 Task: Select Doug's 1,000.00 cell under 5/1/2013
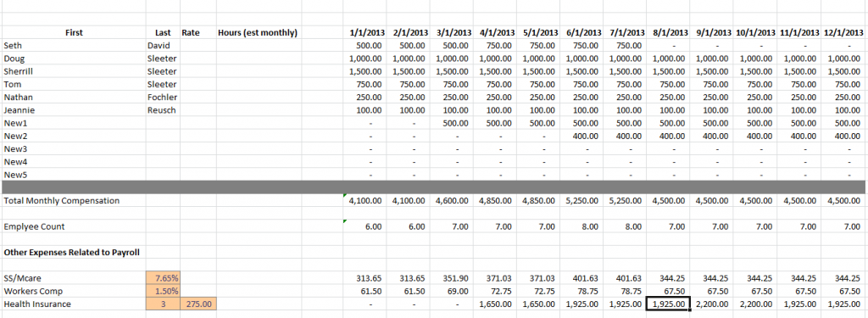pyautogui.click(x=538, y=59)
